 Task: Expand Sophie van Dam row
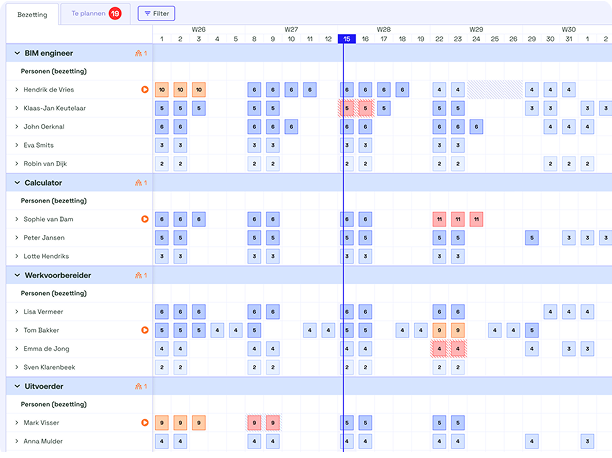tap(16, 219)
